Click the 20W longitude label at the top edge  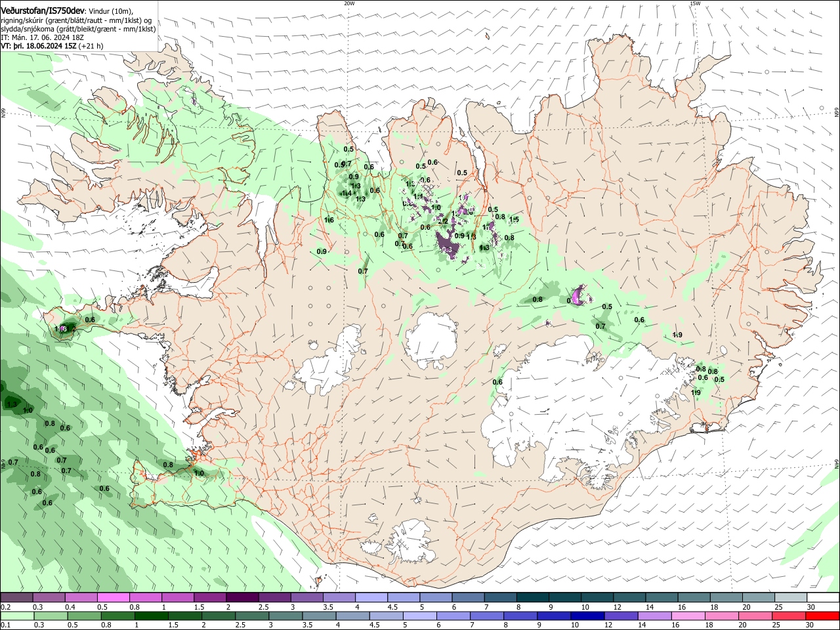(349, 3)
